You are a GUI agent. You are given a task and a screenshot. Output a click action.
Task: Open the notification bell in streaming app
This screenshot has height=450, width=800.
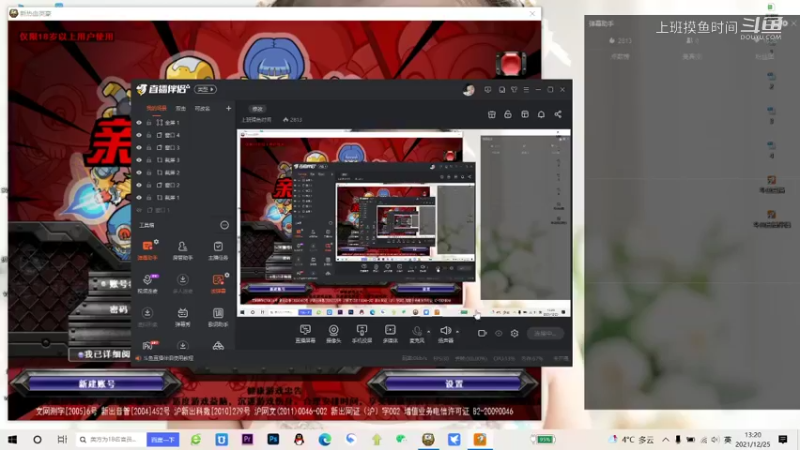[541, 114]
